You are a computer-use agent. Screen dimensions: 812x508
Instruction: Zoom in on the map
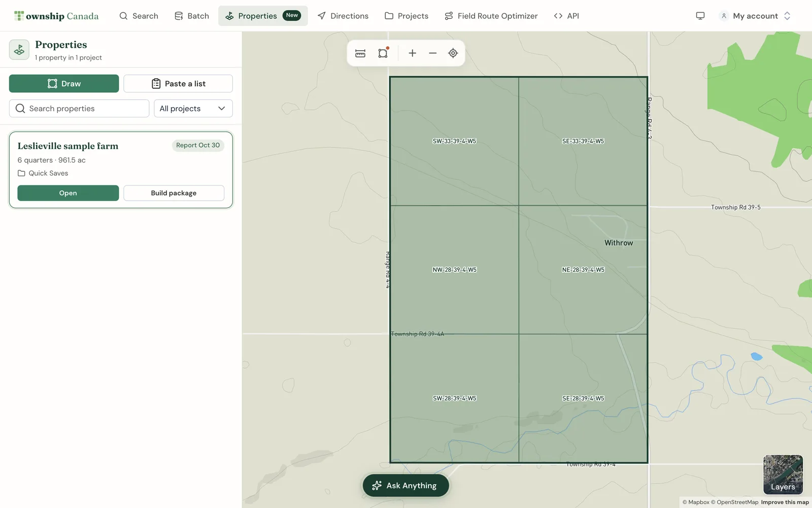413,53
